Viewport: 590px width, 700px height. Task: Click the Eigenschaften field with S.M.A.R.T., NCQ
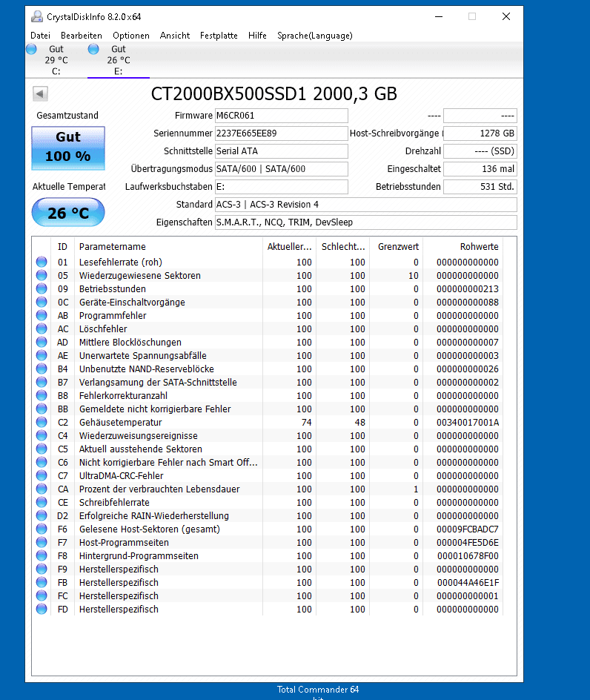tap(366, 222)
